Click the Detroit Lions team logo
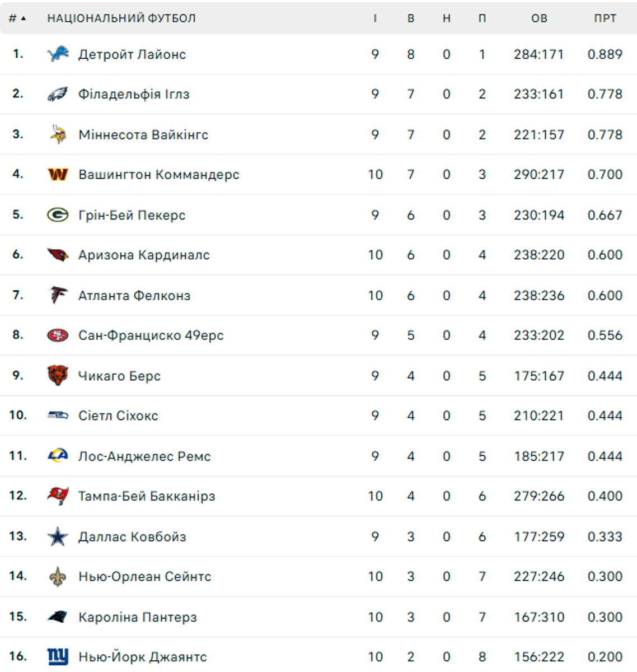The height and width of the screenshot is (672, 637). [x=58, y=54]
